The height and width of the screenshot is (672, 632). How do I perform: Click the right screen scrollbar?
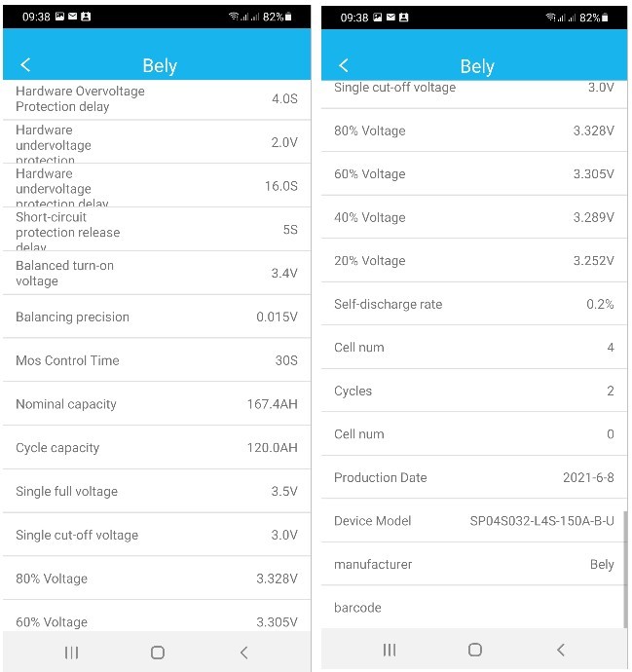625,569
